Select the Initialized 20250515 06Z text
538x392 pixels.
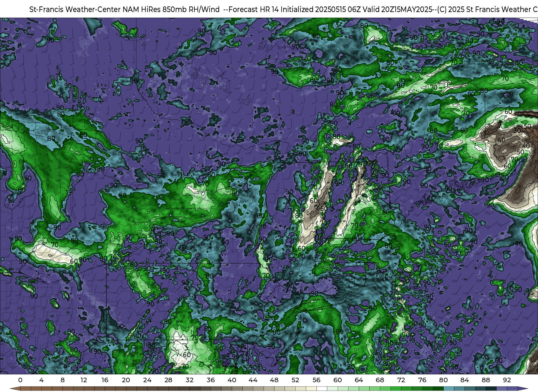(x=321, y=10)
